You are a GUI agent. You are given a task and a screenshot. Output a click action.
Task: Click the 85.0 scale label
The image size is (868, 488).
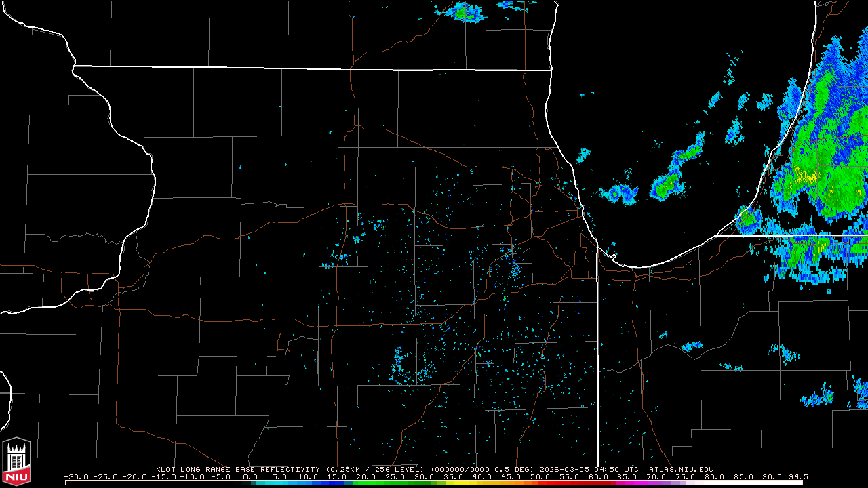(x=743, y=476)
